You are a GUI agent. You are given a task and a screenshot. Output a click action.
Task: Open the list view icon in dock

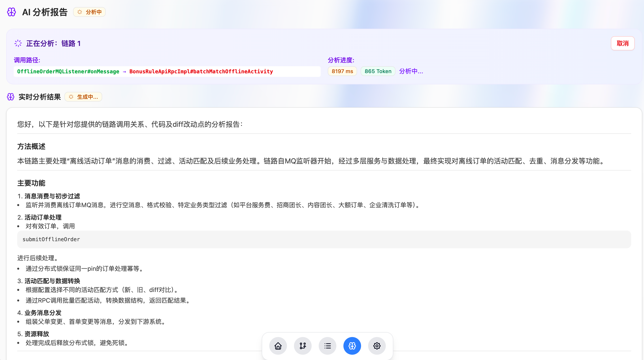tap(328, 346)
